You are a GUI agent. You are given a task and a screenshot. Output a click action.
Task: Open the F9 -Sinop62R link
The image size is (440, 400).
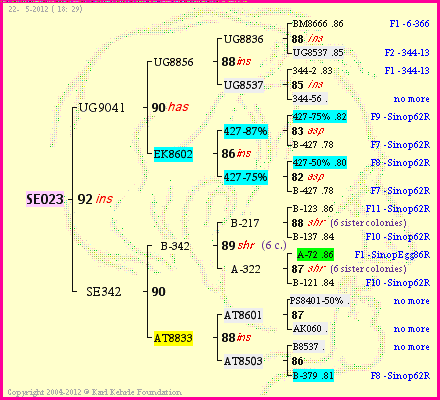(x=400, y=117)
